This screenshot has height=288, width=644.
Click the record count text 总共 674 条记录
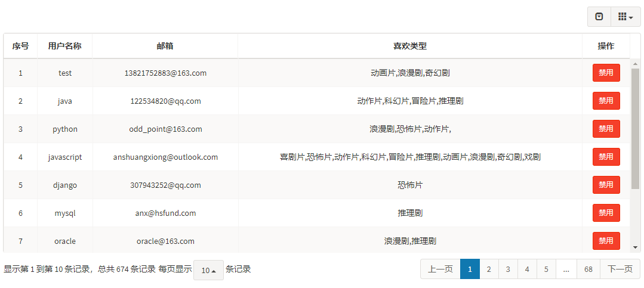coord(127,270)
